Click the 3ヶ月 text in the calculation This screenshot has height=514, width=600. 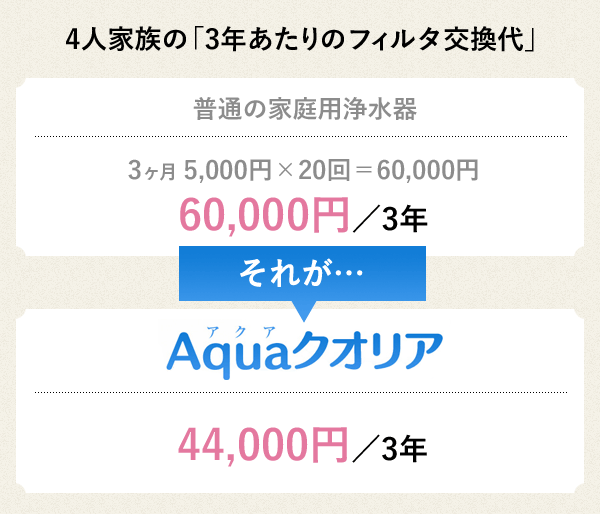coord(152,170)
